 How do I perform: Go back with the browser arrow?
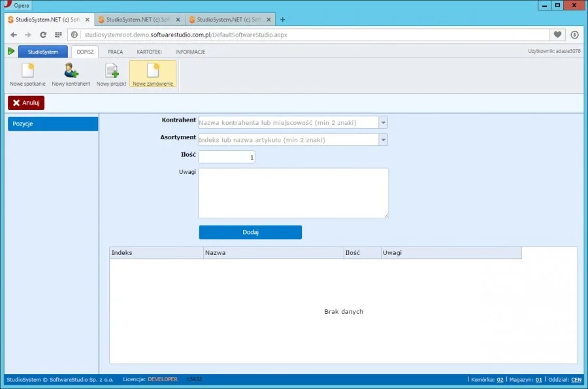point(14,35)
